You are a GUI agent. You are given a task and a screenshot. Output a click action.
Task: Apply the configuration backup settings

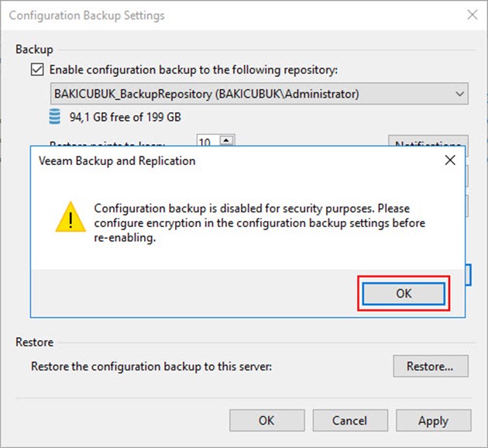coord(434,421)
